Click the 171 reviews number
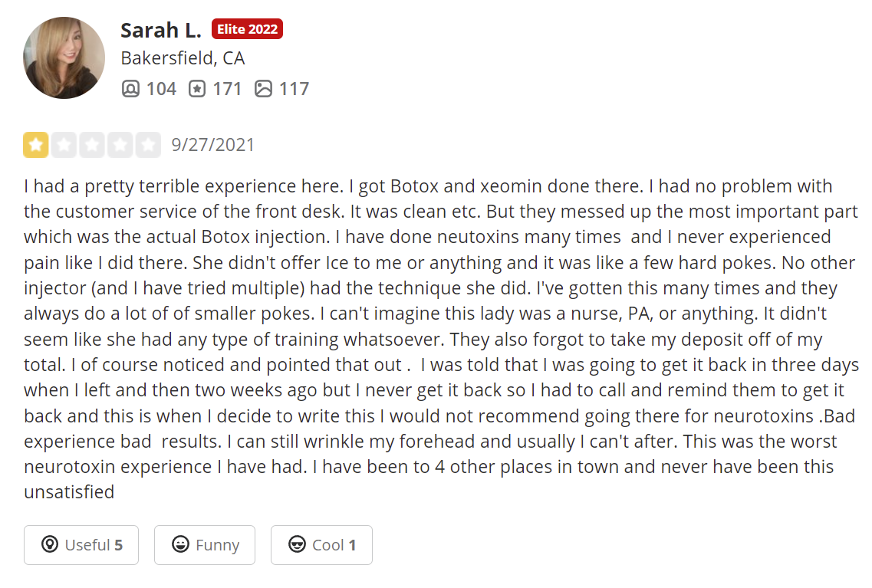The image size is (872, 588). coord(227,89)
